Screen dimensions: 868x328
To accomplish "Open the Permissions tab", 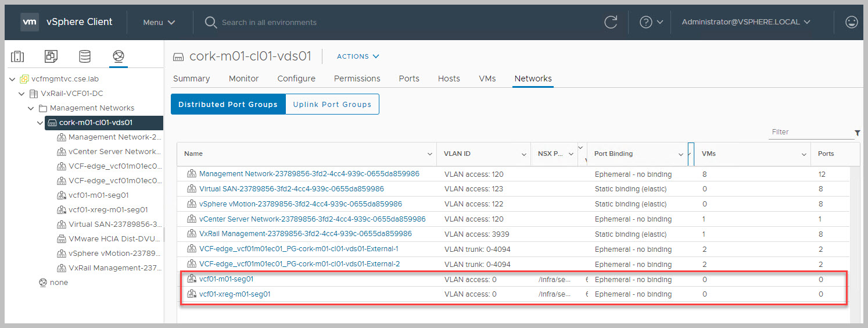I will coord(357,79).
